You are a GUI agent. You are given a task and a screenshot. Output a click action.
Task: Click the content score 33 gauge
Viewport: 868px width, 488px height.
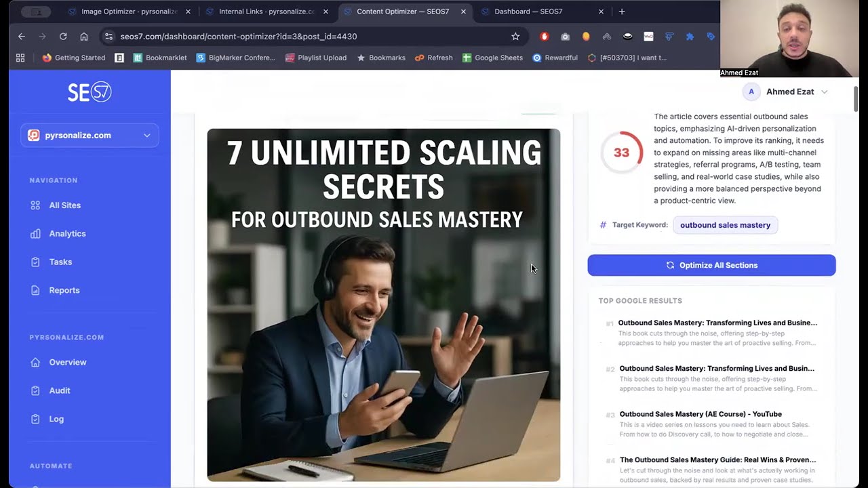[621, 152]
